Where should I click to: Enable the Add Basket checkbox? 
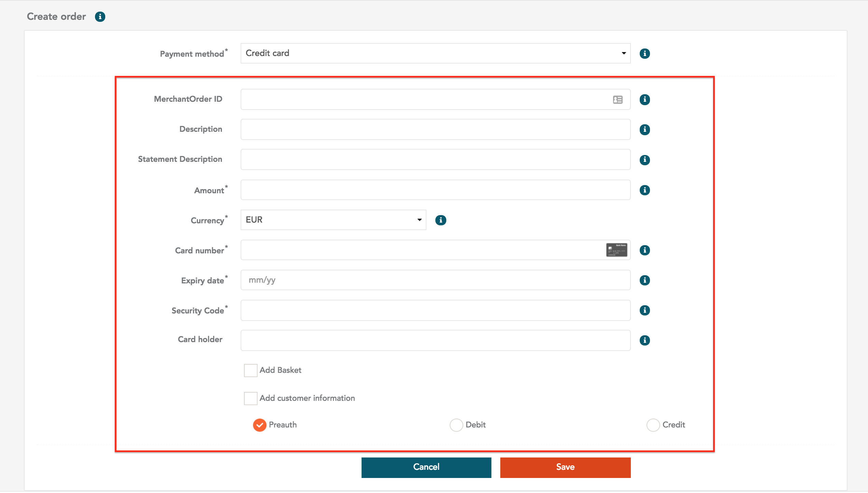(x=249, y=370)
